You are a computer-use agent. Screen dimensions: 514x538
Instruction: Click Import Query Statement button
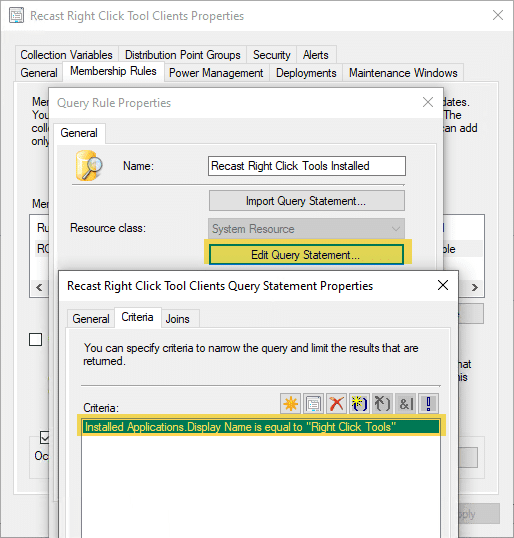tap(306, 201)
